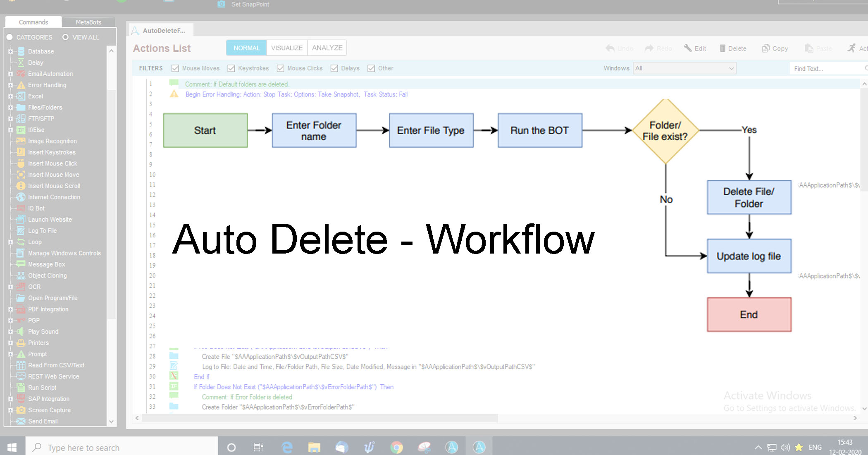Click the PDF Integration icon
868x455 pixels.
(x=21, y=309)
